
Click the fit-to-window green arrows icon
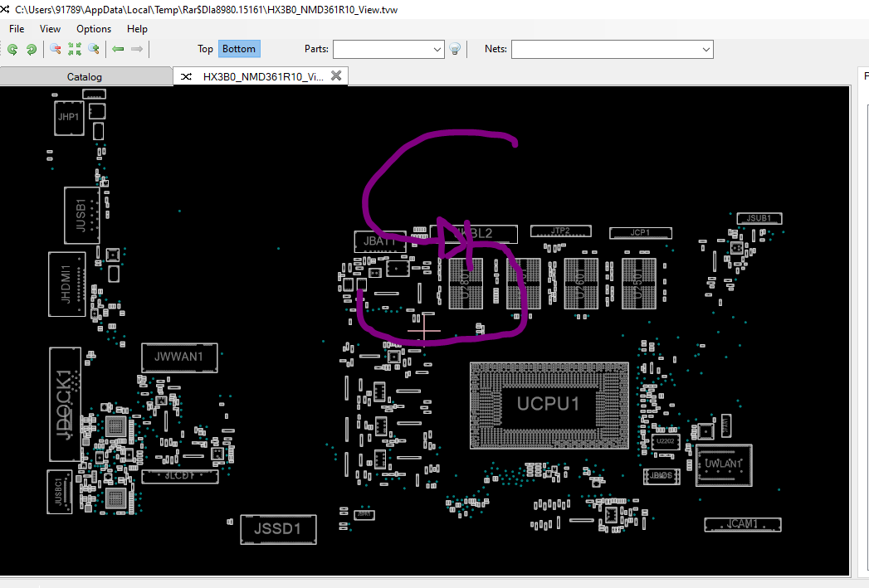click(74, 49)
